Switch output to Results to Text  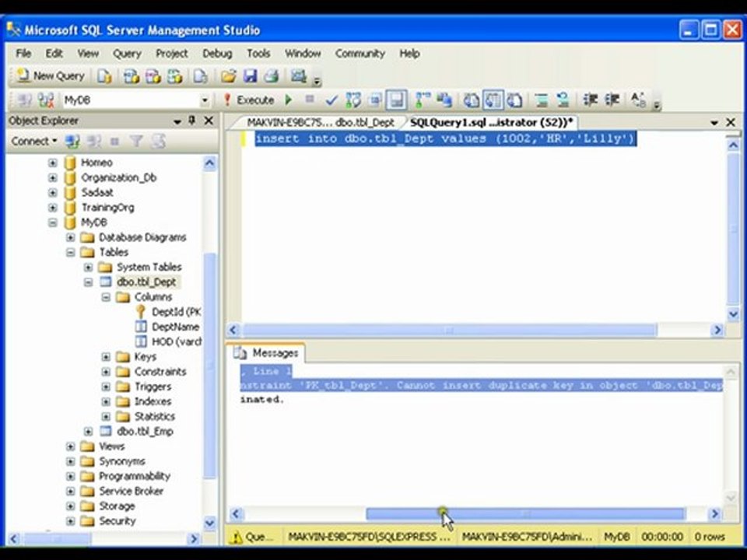(x=472, y=100)
